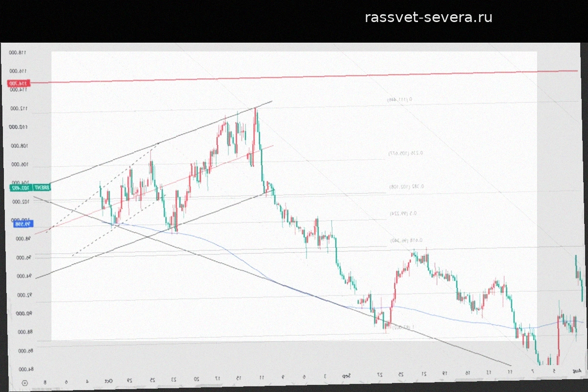Click the 118.000 price scale label
The width and height of the screenshot is (588, 392).
pyautogui.click(x=18, y=52)
